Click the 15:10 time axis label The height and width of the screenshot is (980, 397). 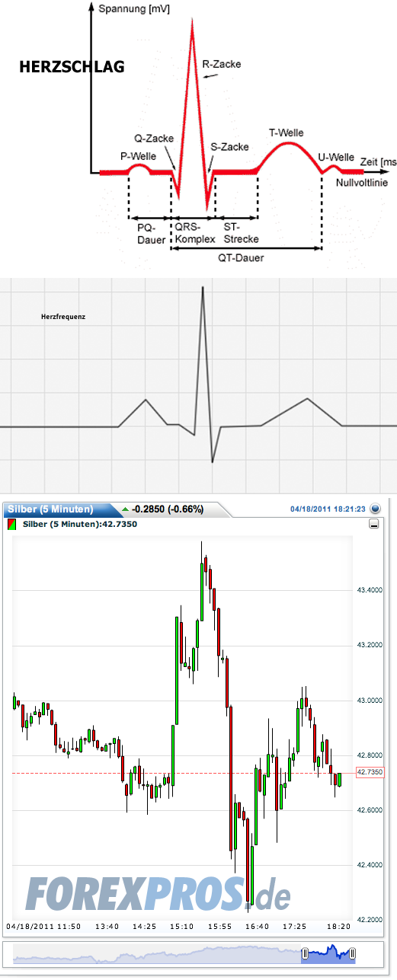(182, 927)
